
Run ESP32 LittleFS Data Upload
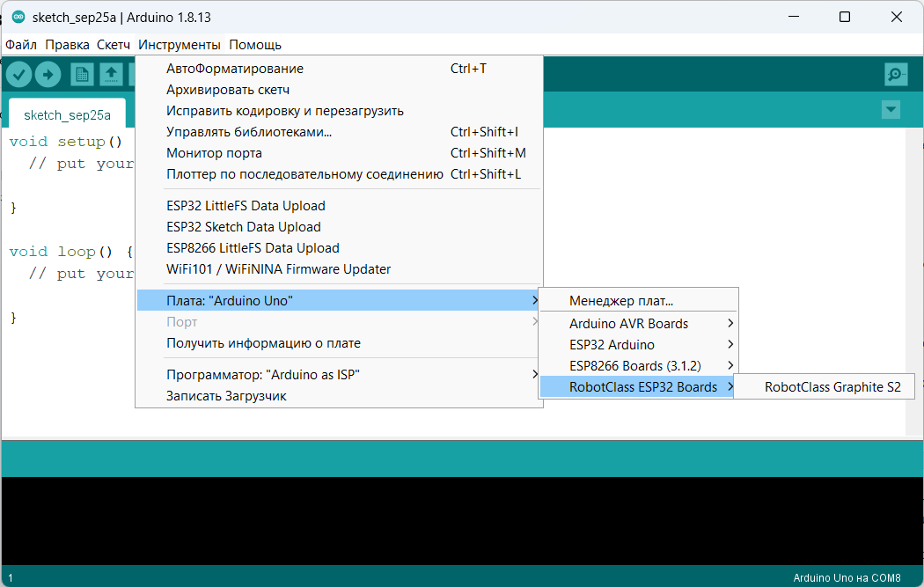[338, 206]
